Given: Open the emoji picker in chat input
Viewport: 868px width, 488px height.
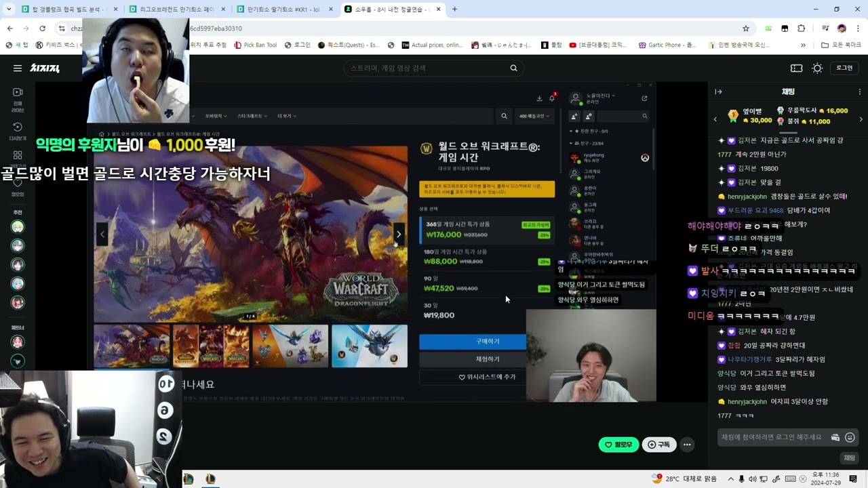Looking at the screenshot, I should [850, 437].
